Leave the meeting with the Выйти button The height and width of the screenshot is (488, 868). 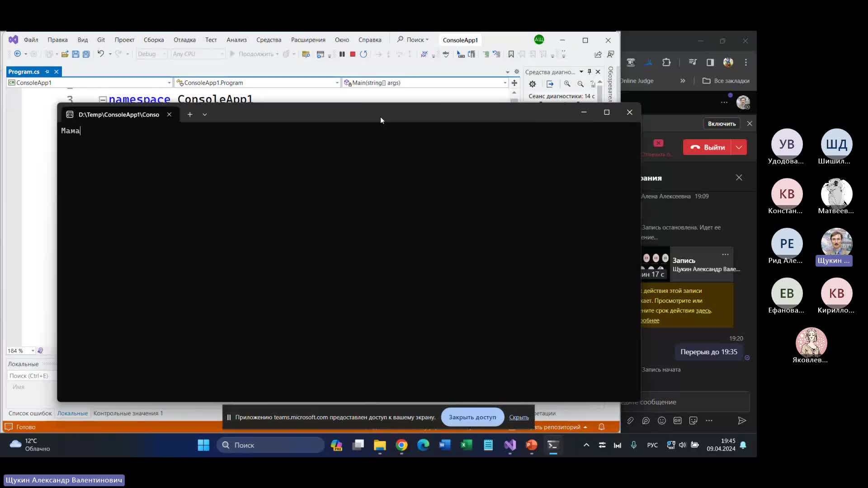point(708,147)
